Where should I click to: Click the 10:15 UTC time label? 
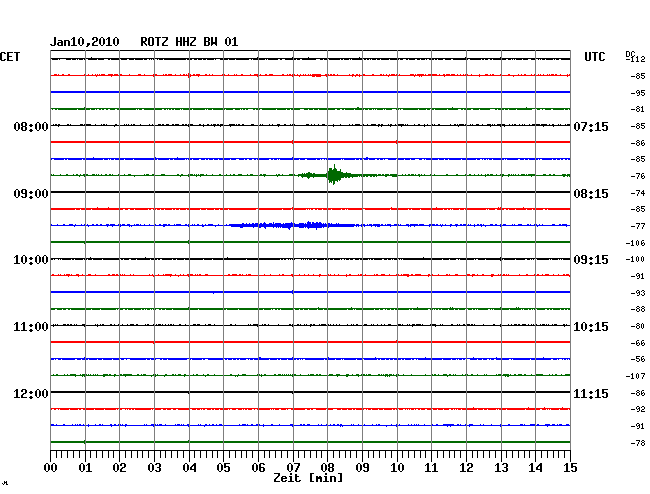591,327
